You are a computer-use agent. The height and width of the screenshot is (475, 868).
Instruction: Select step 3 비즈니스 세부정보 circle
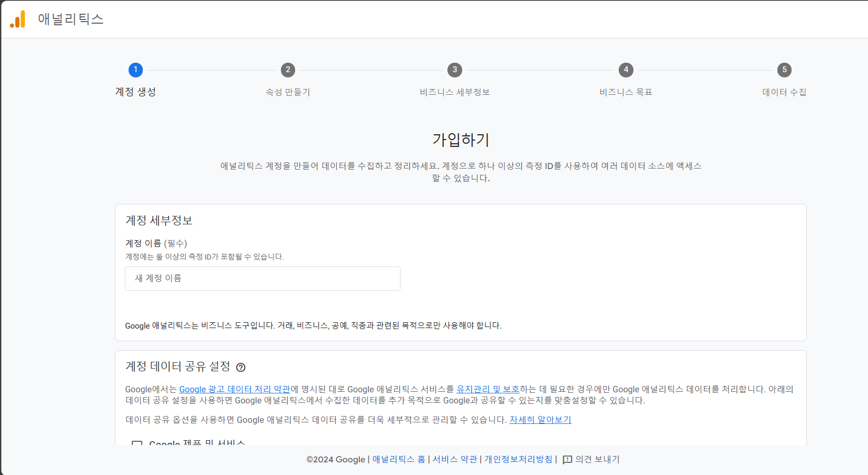coord(455,70)
